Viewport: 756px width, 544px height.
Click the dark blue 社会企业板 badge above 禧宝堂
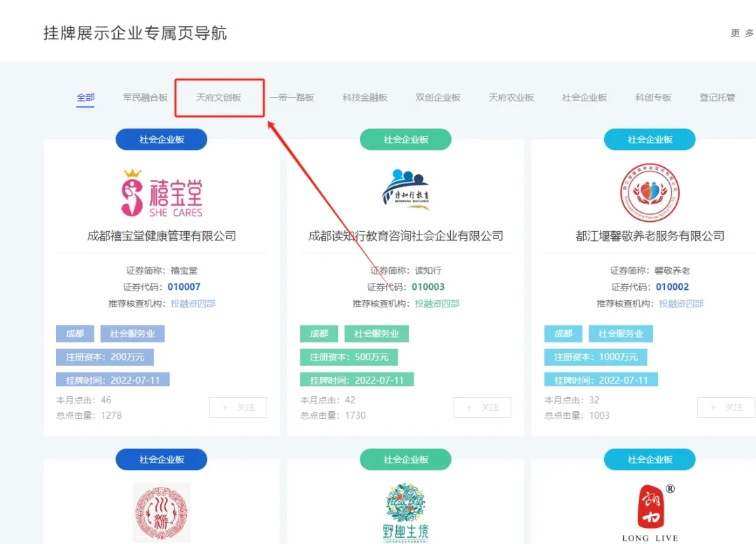(x=162, y=139)
